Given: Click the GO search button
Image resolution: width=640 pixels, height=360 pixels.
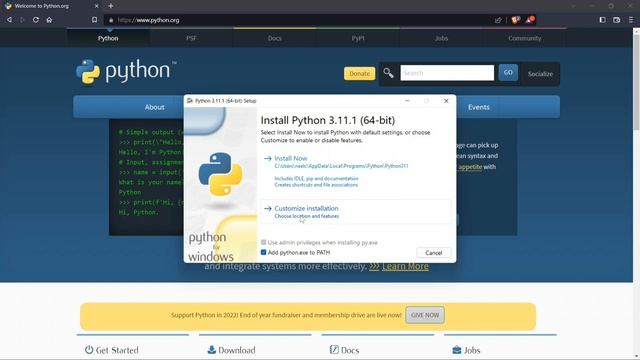Looking at the screenshot, I should [508, 72].
